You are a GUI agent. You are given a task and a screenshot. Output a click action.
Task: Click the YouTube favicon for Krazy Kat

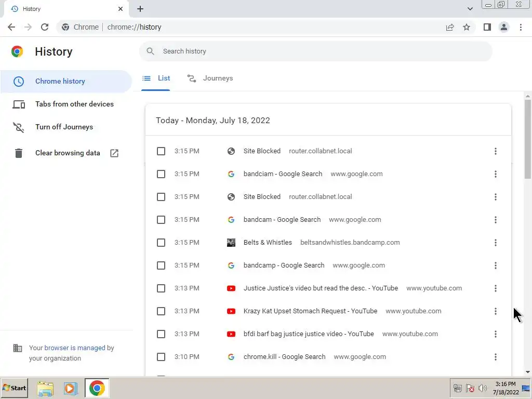[x=231, y=311]
